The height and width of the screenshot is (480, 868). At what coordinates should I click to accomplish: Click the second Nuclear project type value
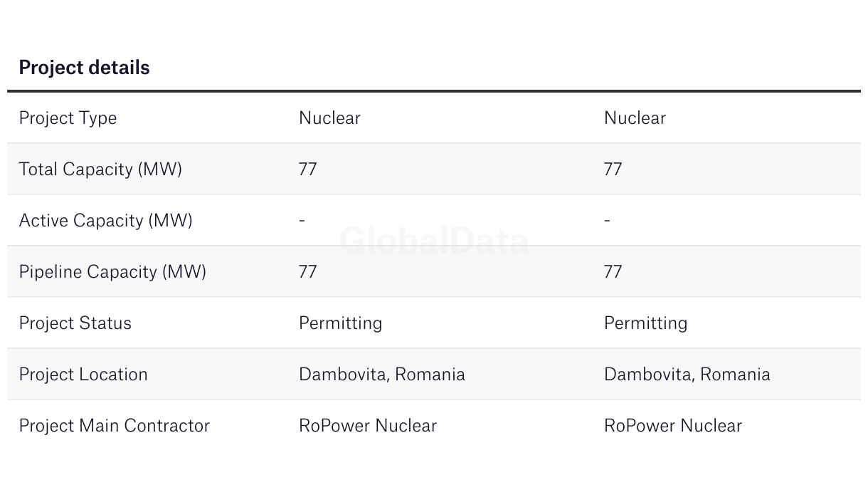tap(635, 118)
